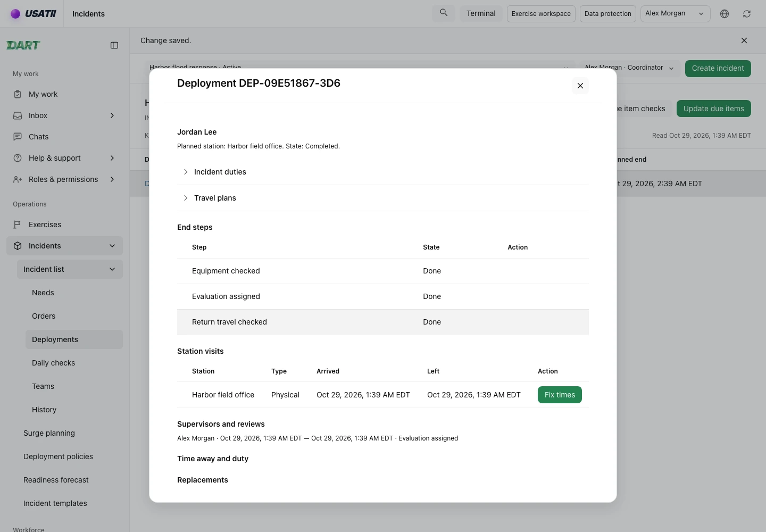Open the Deployments sidebar item

point(74,339)
